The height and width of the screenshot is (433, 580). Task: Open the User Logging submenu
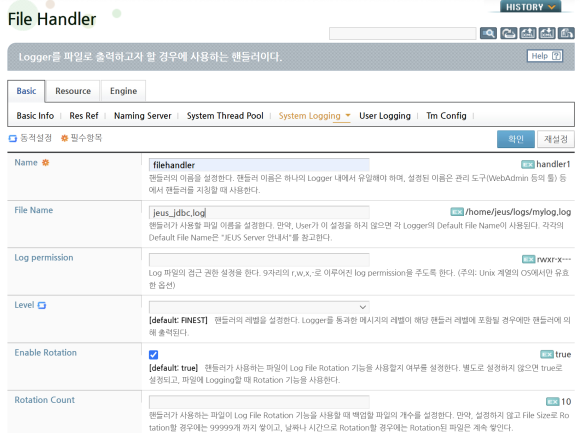point(385,116)
